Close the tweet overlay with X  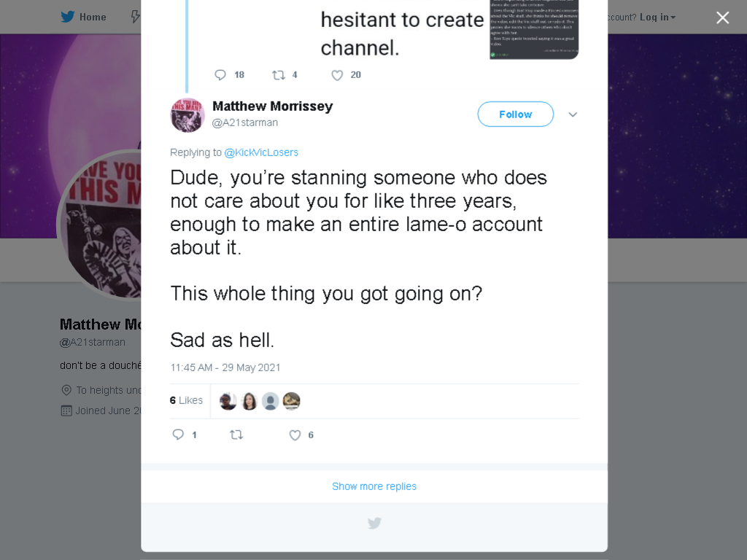(723, 17)
